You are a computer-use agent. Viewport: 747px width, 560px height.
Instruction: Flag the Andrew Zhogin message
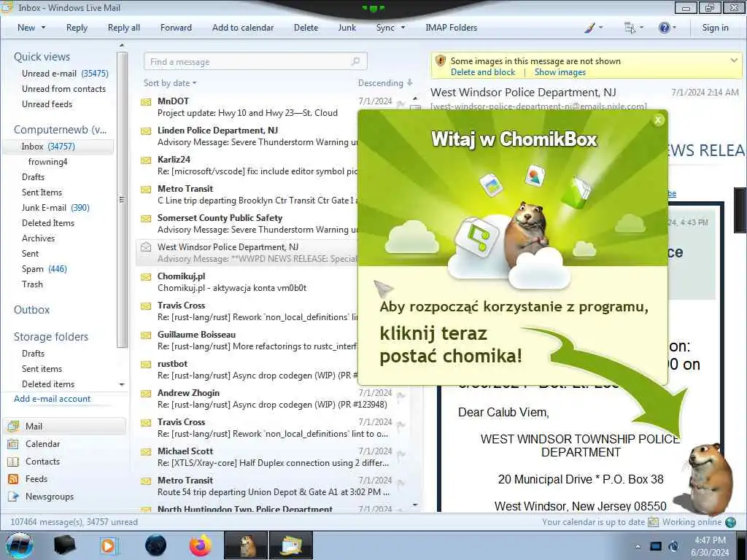pyautogui.click(x=400, y=394)
